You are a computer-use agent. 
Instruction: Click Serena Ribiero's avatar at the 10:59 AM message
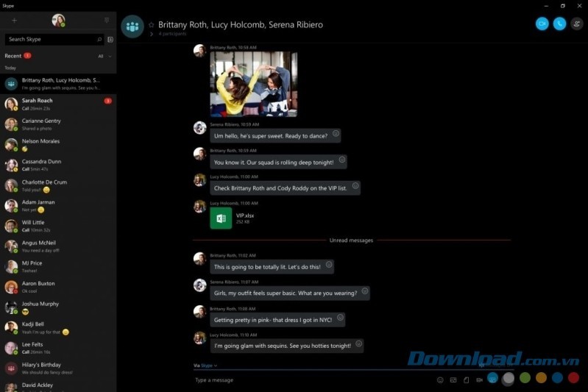click(x=199, y=128)
